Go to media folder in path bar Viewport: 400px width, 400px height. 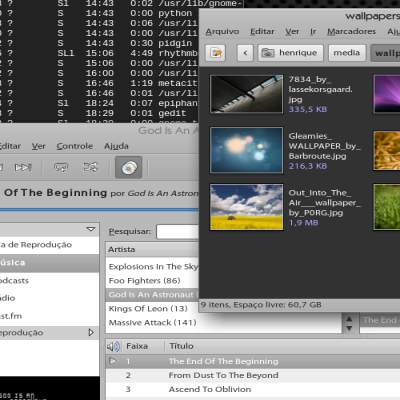coord(347,53)
